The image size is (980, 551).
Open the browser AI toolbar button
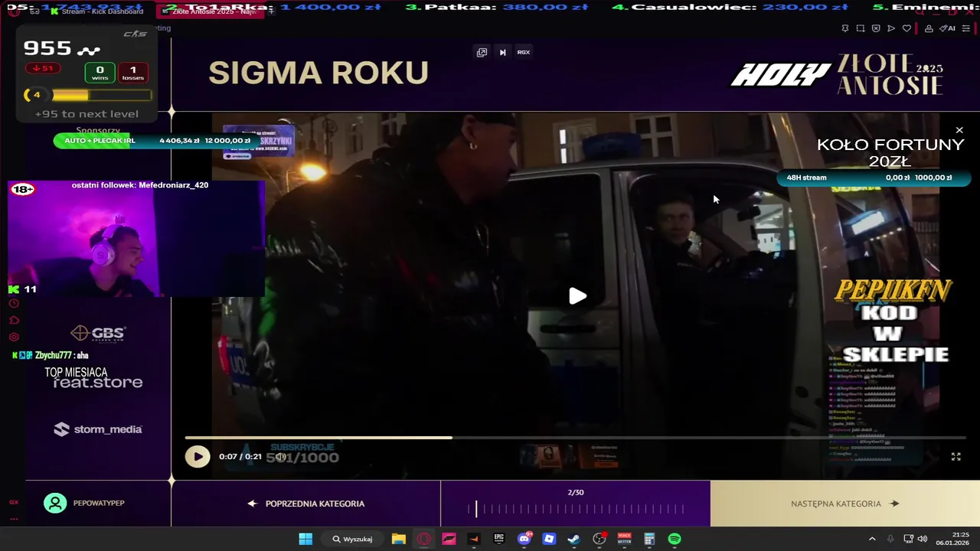click(948, 28)
